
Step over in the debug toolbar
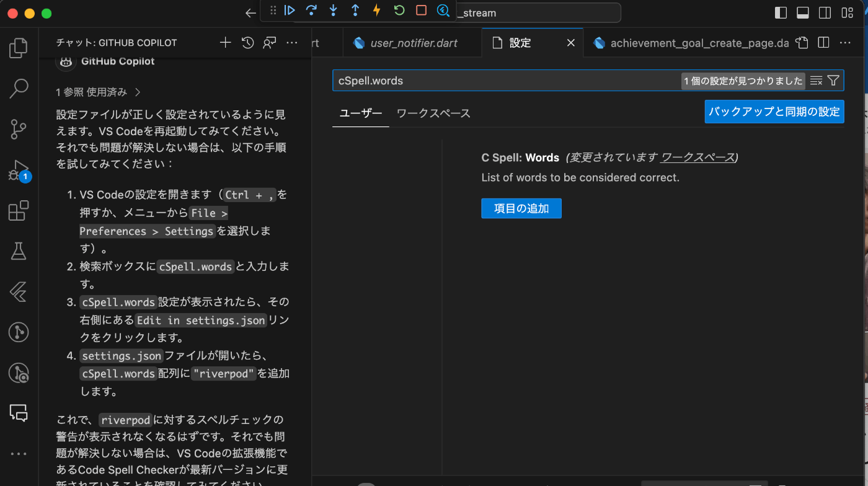312,11
